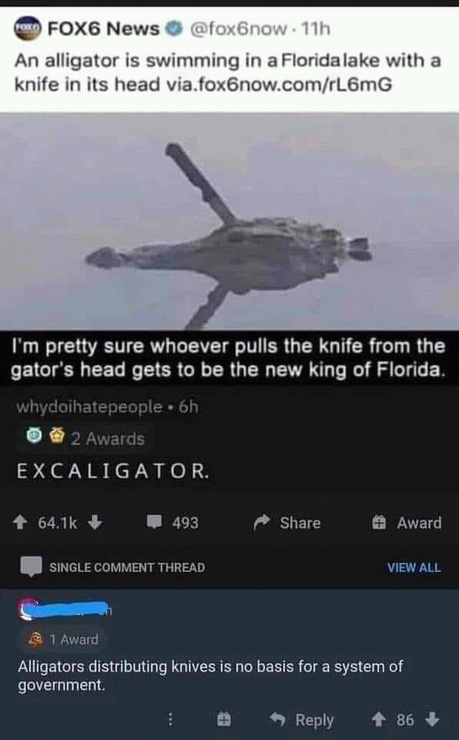459x740 pixels.
Task: Downvote the Excaligator post
Action: (95, 522)
